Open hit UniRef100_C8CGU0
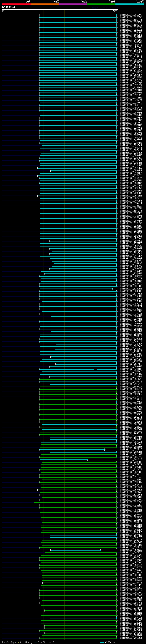This screenshot has height=644, width=146. (x=131, y=15)
